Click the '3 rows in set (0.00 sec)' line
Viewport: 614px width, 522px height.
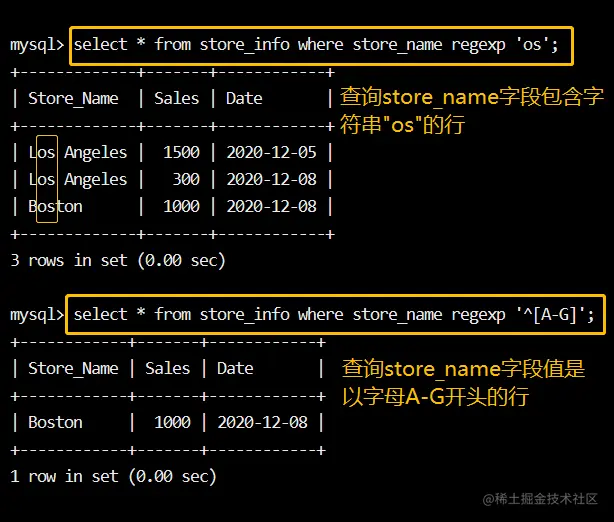(118, 260)
